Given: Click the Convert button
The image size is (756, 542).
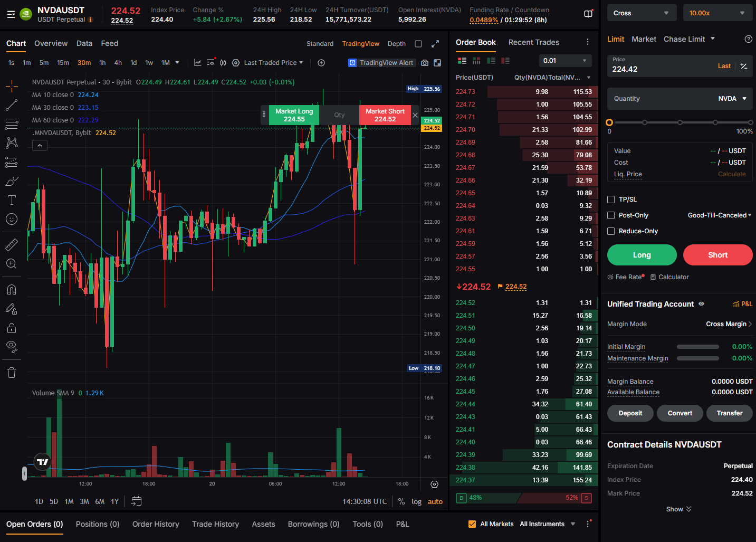Looking at the screenshot, I should tap(680, 413).
